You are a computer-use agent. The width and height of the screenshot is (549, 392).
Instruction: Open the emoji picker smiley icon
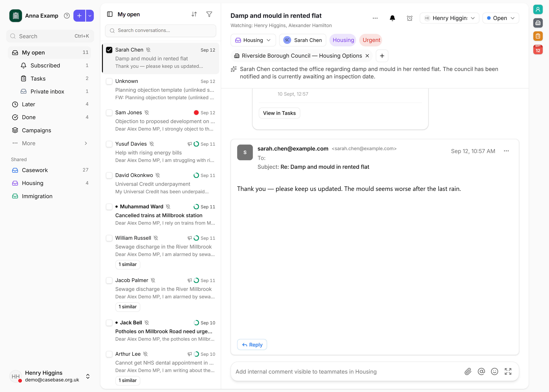tap(494, 371)
